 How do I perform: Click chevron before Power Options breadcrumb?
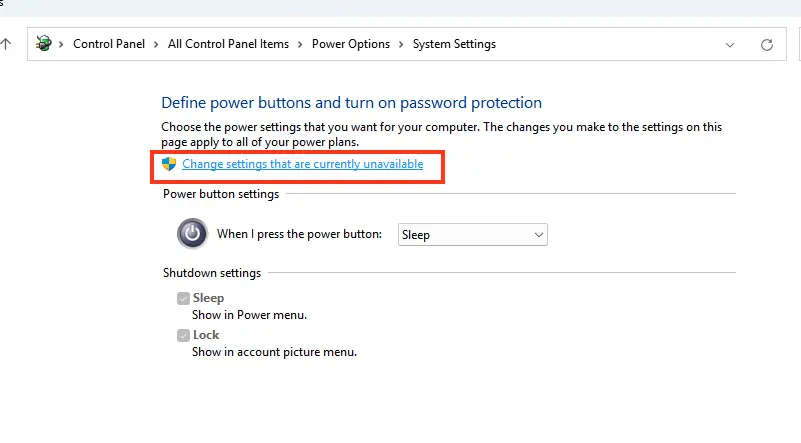pos(300,44)
